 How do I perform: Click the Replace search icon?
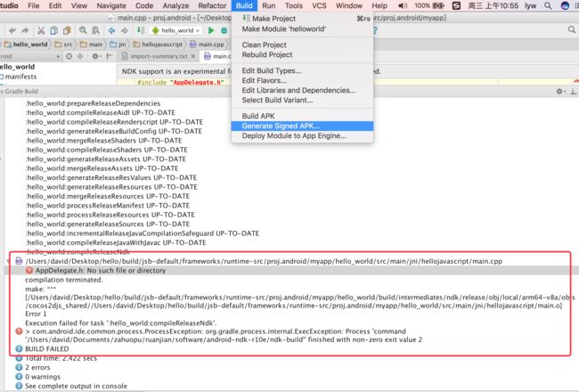(95, 30)
